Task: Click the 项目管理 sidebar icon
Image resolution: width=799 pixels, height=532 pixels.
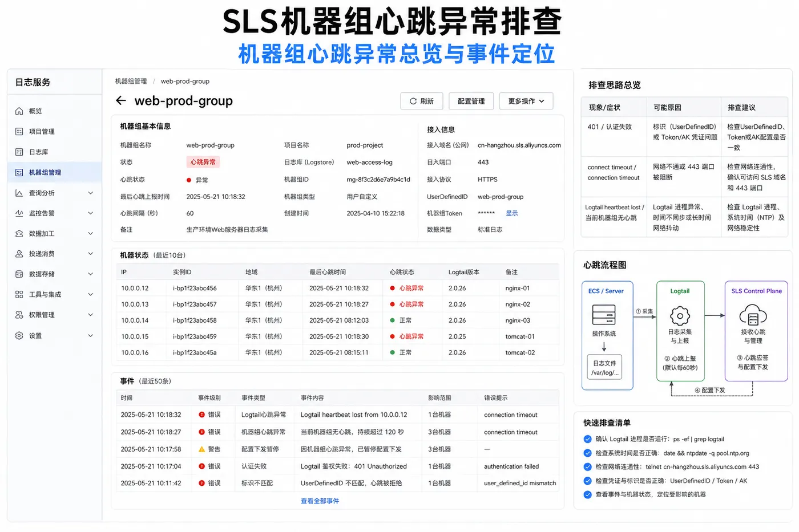Action: pos(19,132)
